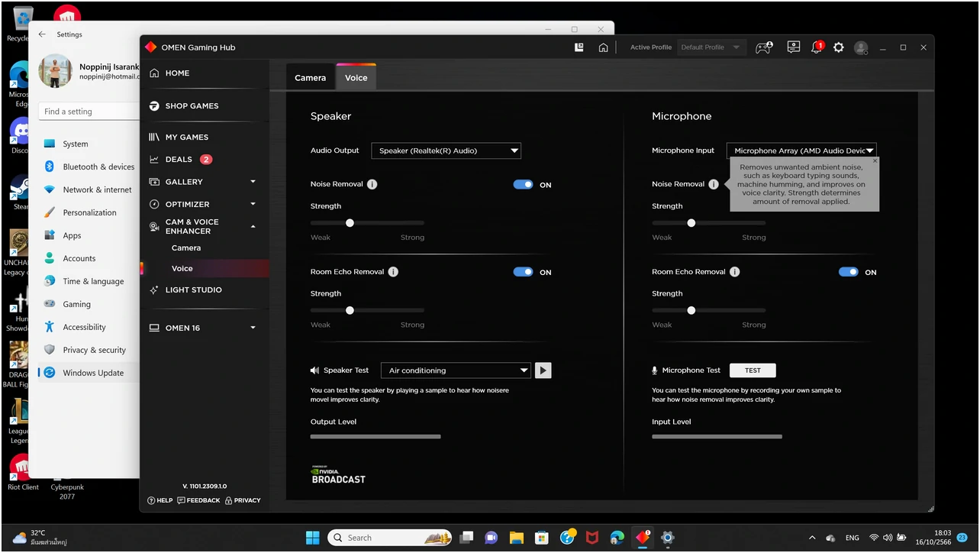
Task: Show Microphone Room Echo Removal info icon
Action: point(734,272)
